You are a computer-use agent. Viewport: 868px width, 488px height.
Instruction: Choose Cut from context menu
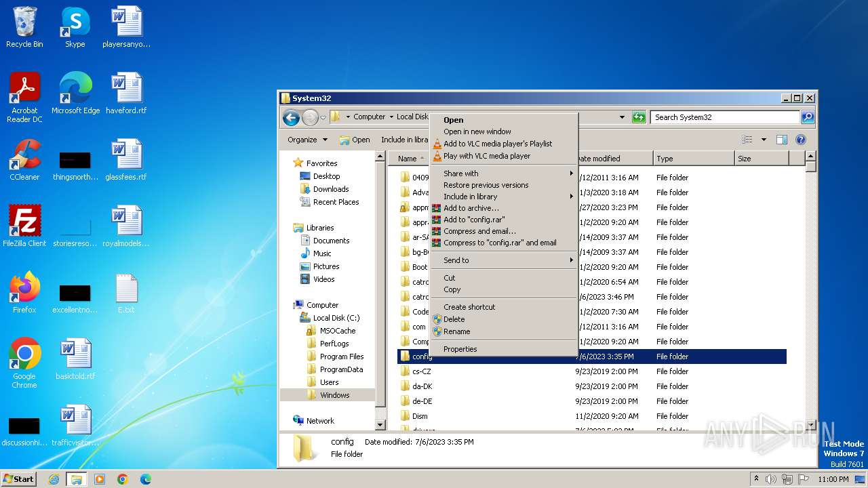[503, 278]
